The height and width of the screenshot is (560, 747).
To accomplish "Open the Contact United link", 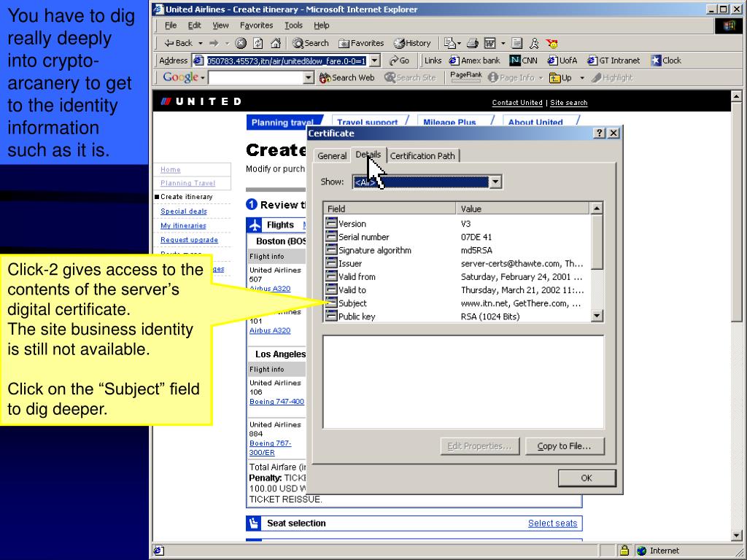I will (517, 102).
